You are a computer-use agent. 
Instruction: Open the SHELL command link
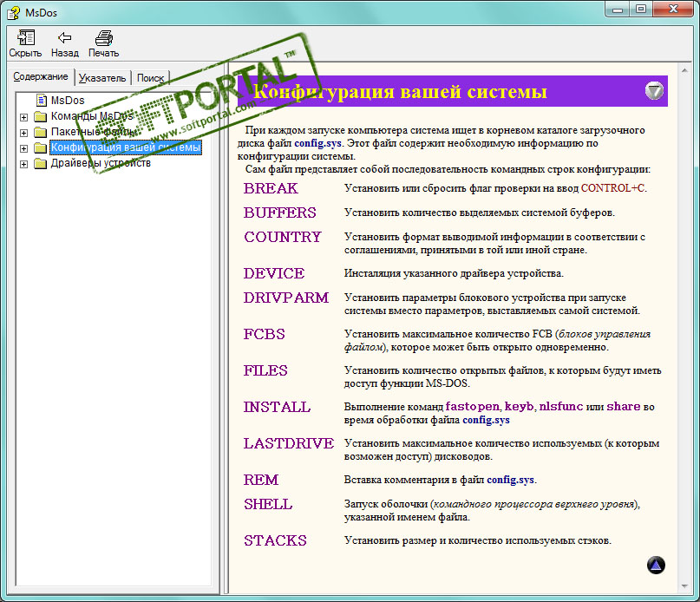[268, 504]
